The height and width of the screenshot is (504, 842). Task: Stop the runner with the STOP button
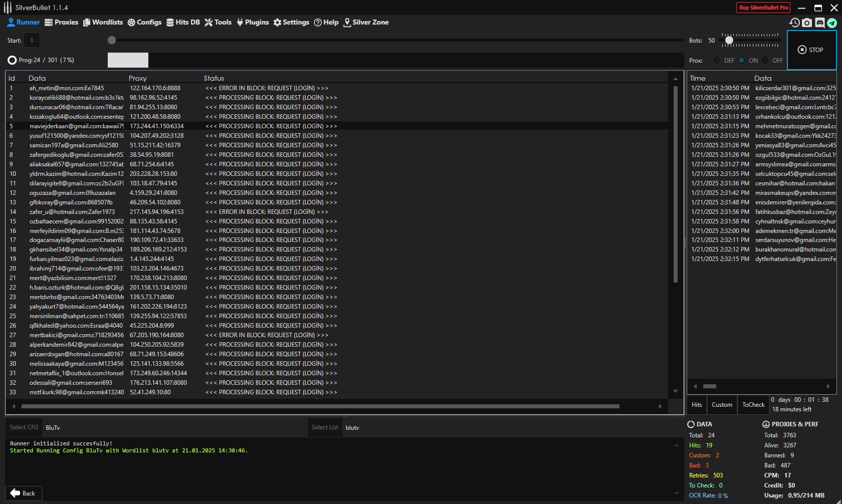811,50
